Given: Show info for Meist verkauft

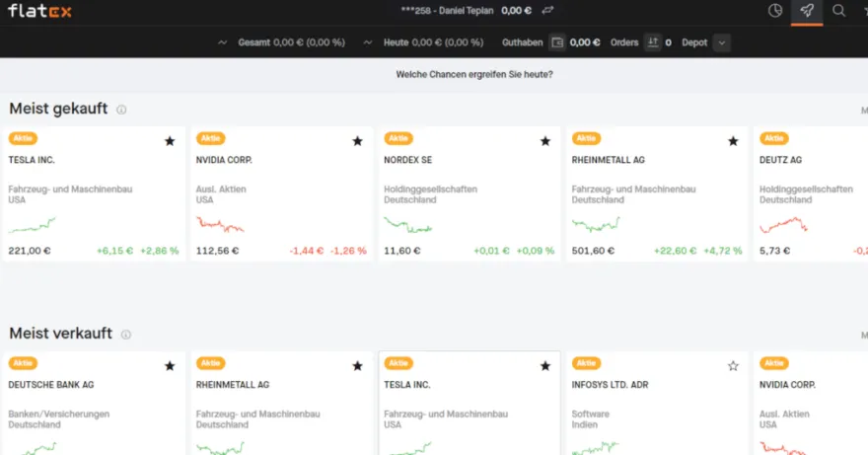Looking at the screenshot, I should click(x=125, y=335).
